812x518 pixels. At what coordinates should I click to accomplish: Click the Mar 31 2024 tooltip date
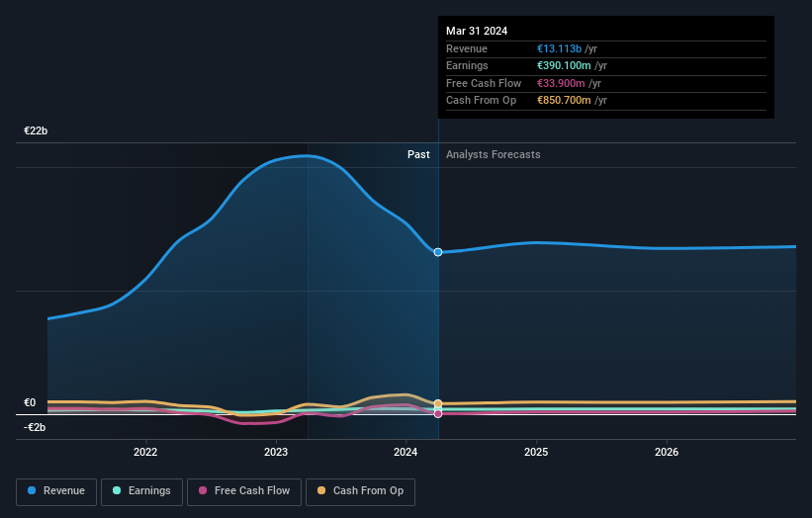[x=477, y=31]
